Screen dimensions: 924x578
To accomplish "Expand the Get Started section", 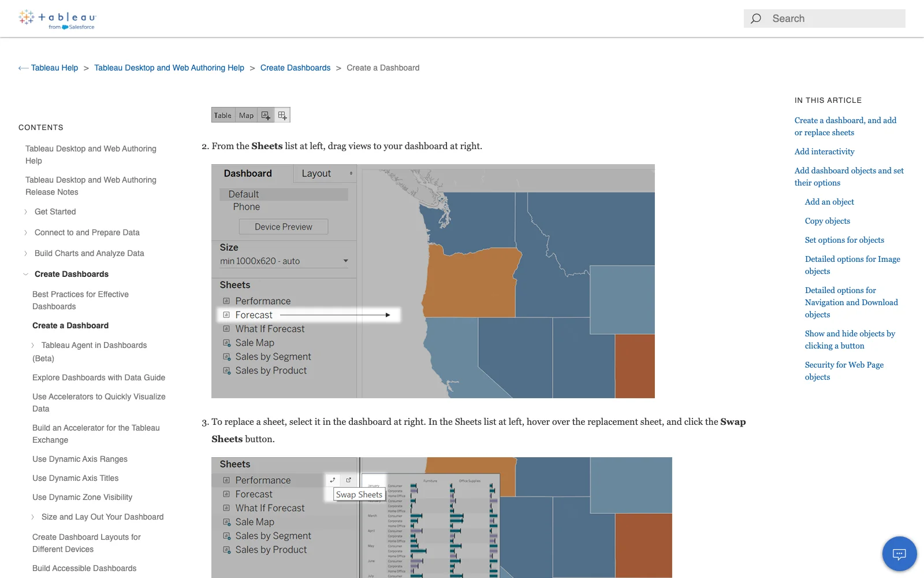I will click(x=25, y=212).
